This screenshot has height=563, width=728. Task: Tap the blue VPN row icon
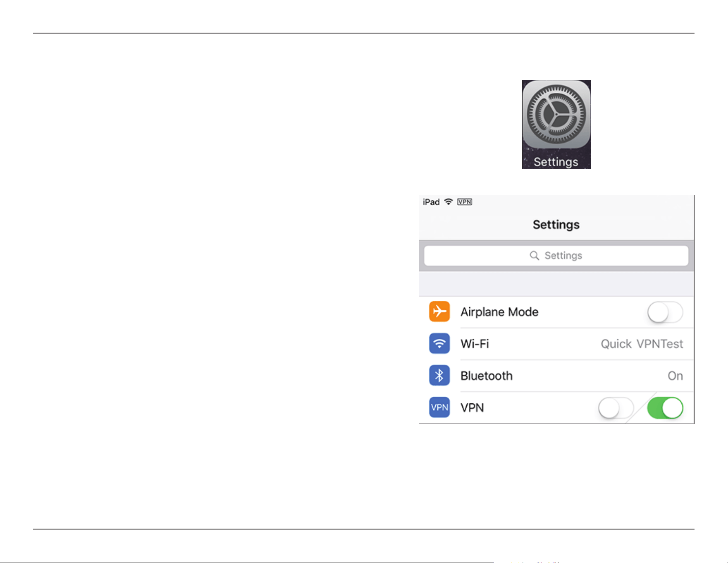tap(439, 407)
